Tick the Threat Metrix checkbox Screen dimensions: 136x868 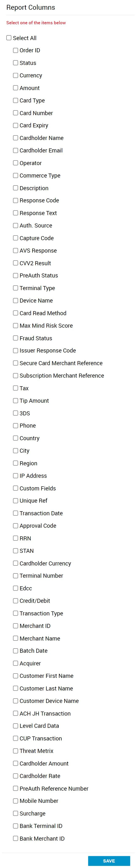pos(15,750)
